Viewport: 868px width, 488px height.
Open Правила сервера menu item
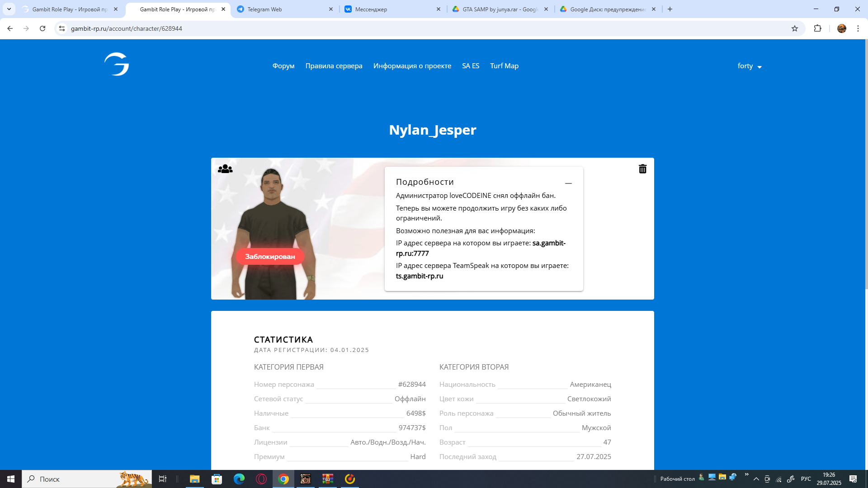point(334,66)
